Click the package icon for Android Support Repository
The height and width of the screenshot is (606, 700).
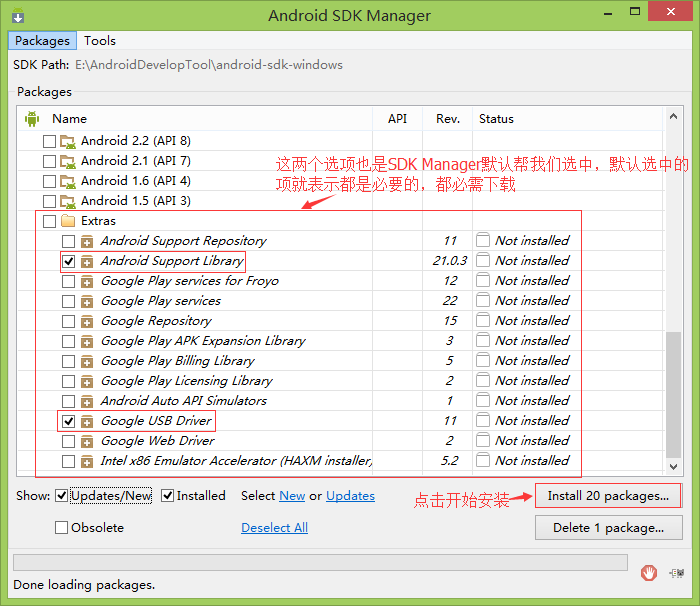tap(87, 242)
